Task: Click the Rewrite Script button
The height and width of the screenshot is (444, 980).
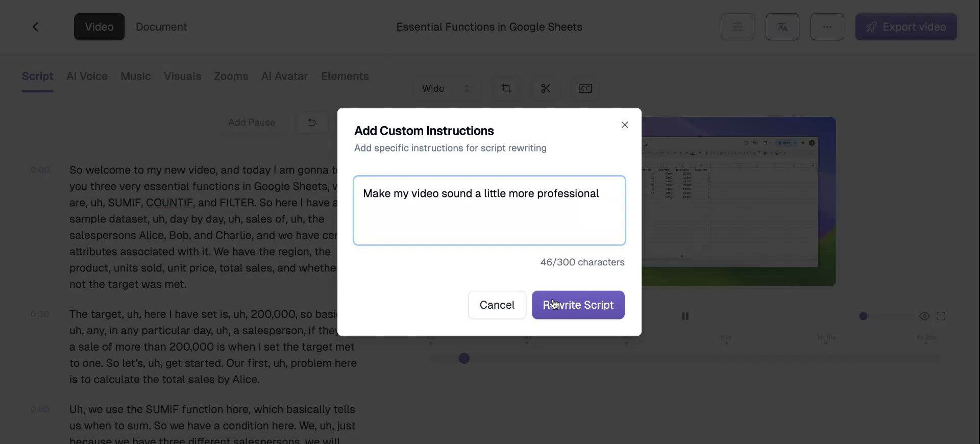Action: point(578,305)
